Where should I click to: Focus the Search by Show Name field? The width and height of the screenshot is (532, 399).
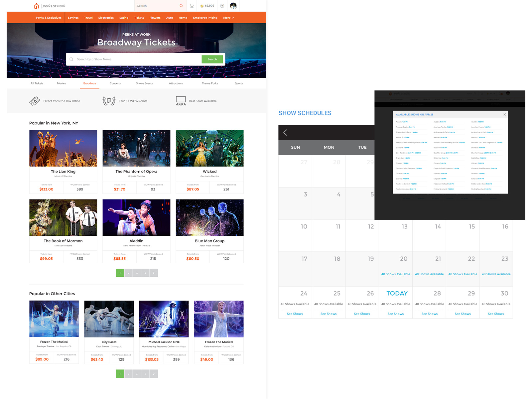(136, 60)
